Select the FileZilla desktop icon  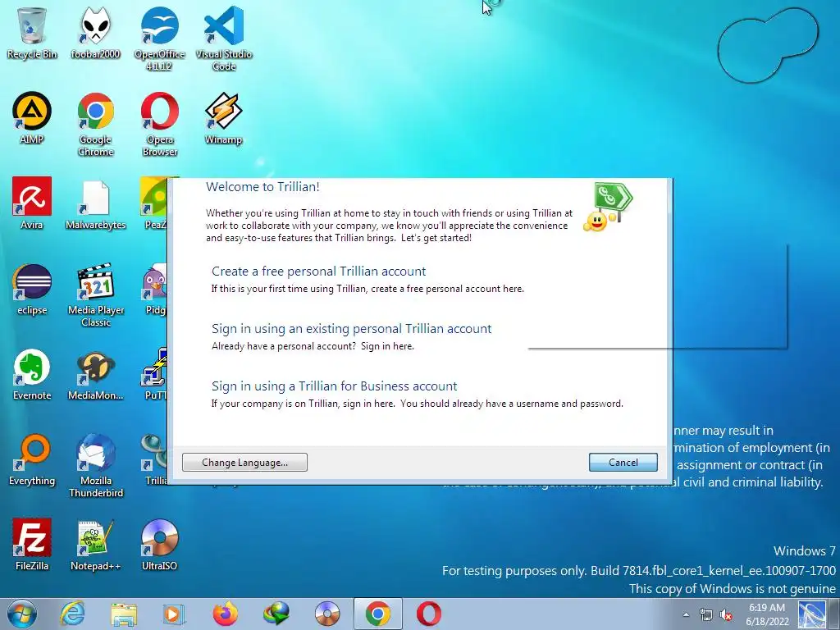(x=32, y=545)
